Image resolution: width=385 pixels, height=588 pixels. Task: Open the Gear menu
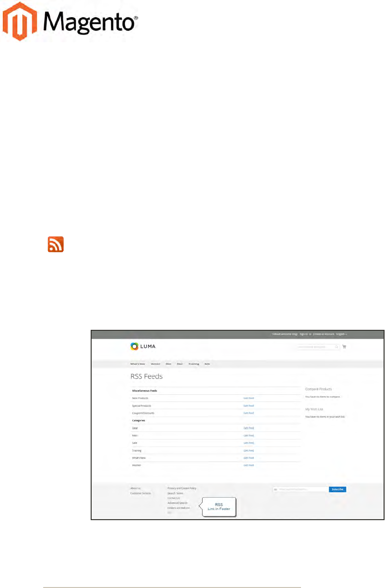tap(180, 364)
